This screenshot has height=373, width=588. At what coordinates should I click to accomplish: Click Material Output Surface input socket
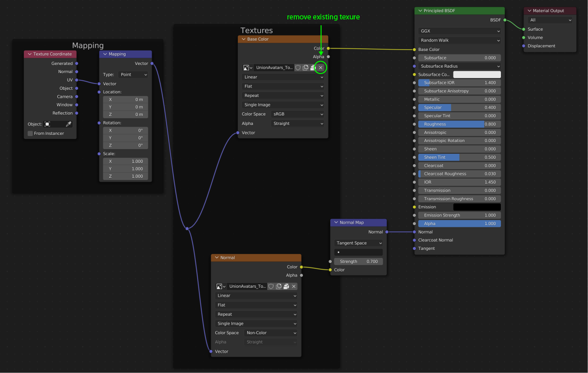(523, 29)
